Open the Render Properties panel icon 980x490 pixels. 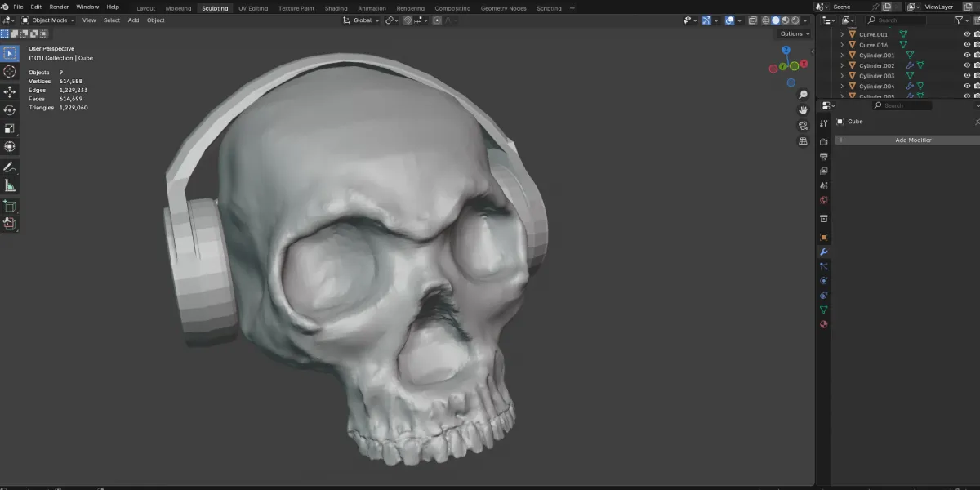[823, 140]
